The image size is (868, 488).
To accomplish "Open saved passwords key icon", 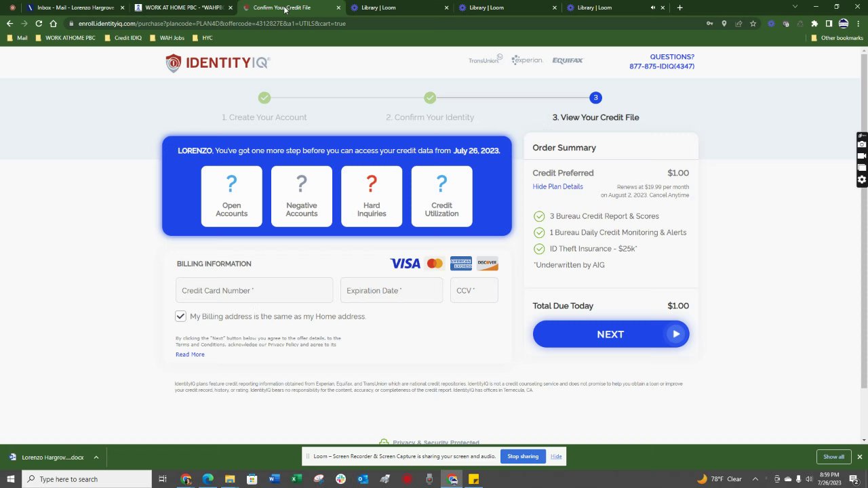I will coord(709,24).
